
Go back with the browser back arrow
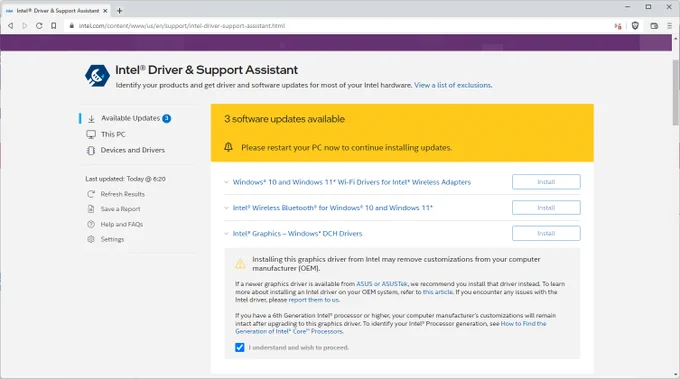pyautogui.click(x=10, y=26)
